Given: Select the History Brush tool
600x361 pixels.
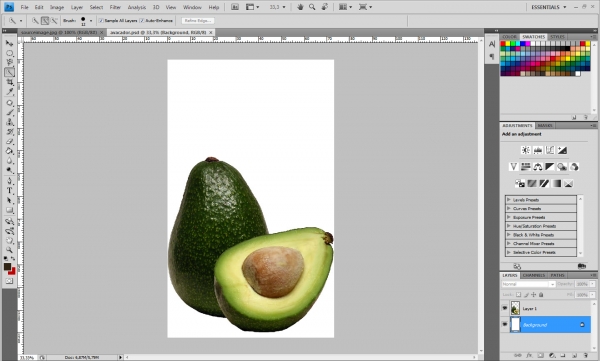Looking at the screenshot, I should click(x=9, y=132).
